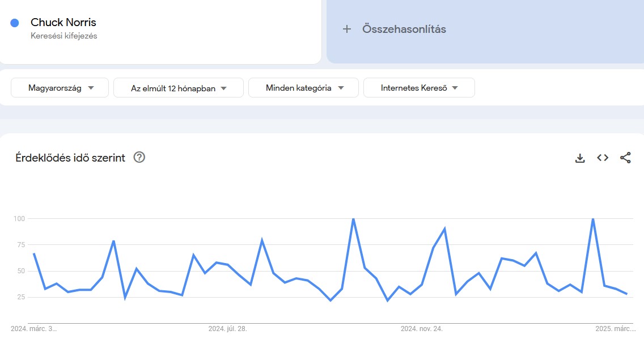Select the blue dot next to Chuck Norris
Screen dimensions: 644x343
pos(14,22)
